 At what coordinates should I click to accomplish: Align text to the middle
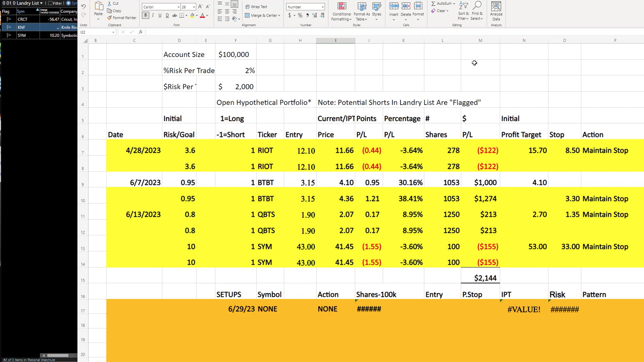(227, 4)
